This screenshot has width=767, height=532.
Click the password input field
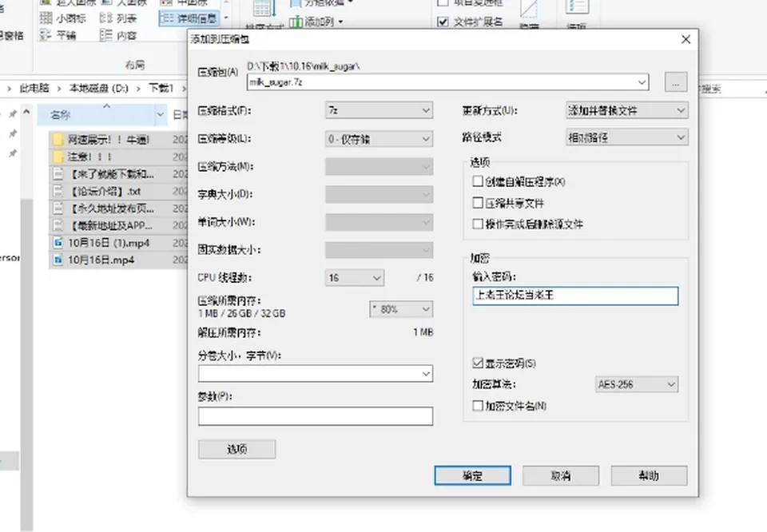[x=575, y=296]
